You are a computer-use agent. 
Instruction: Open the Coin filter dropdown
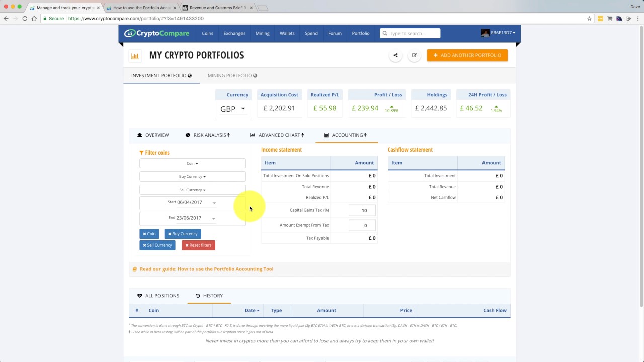click(x=192, y=163)
